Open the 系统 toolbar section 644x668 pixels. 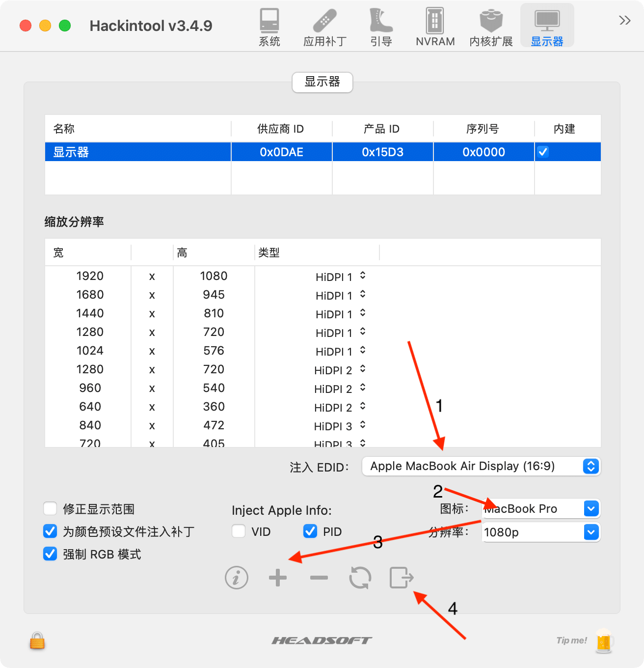point(269,28)
